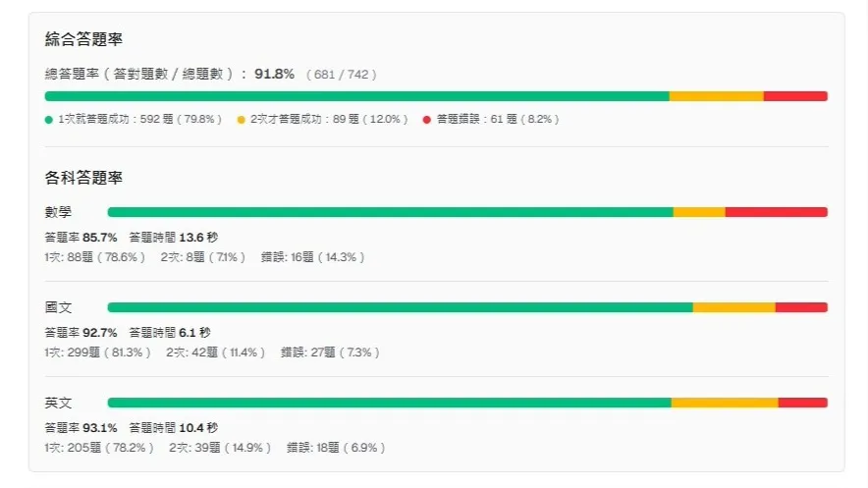The image size is (868, 488).
Task: Click the yellow legend dot for 2次才答題成功
Action: point(241,120)
